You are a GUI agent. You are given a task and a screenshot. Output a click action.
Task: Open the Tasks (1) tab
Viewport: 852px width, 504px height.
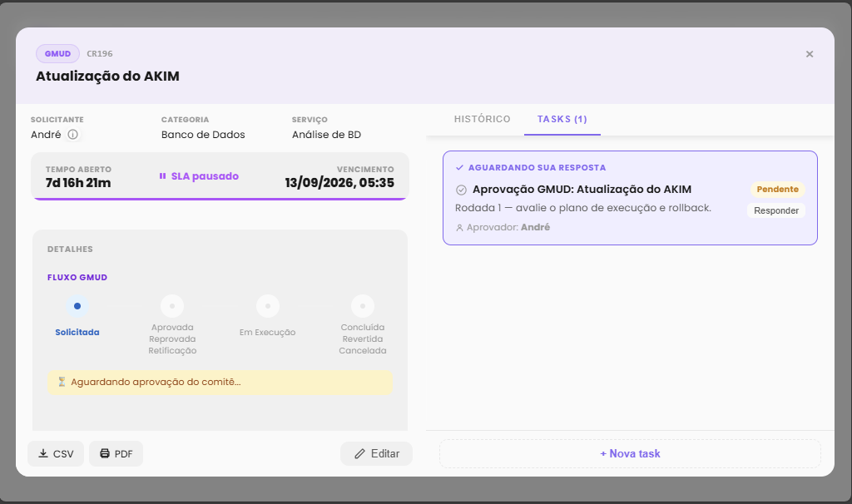coord(562,119)
